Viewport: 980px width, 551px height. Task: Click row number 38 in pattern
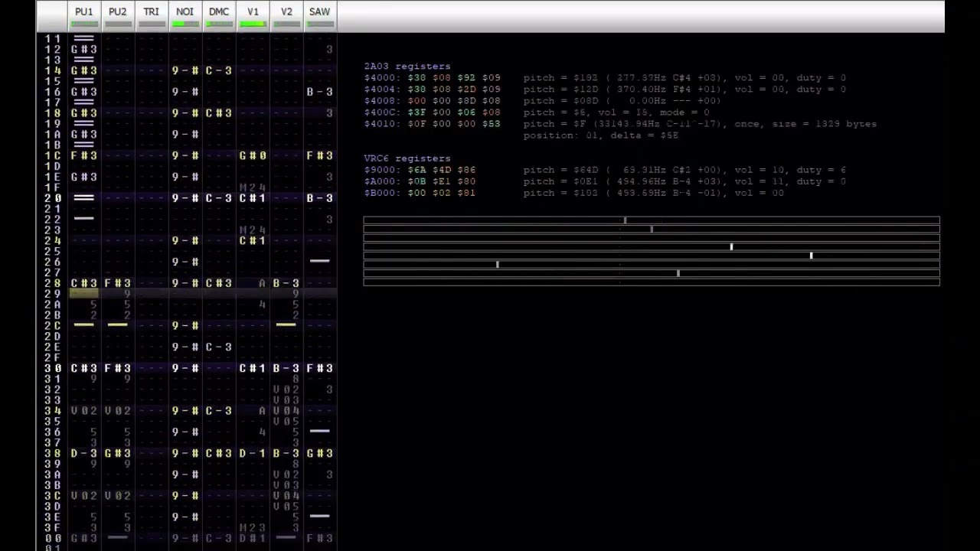53,453
